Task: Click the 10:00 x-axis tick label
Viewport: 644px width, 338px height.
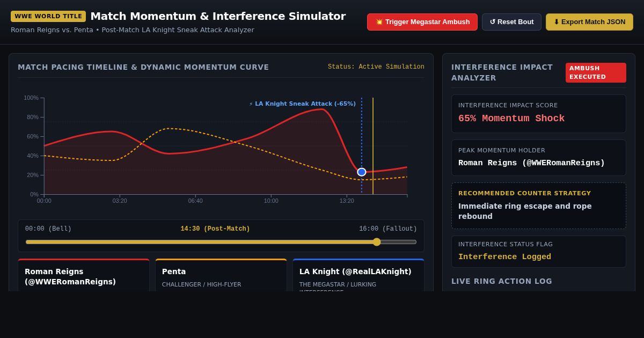Action: coord(271,201)
